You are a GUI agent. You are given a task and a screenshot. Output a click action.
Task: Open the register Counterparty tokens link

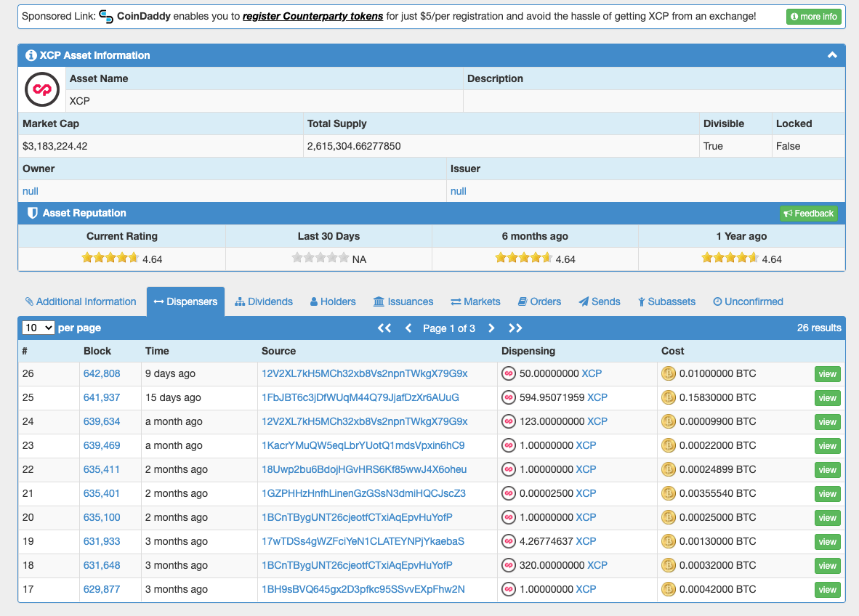(x=312, y=17)
